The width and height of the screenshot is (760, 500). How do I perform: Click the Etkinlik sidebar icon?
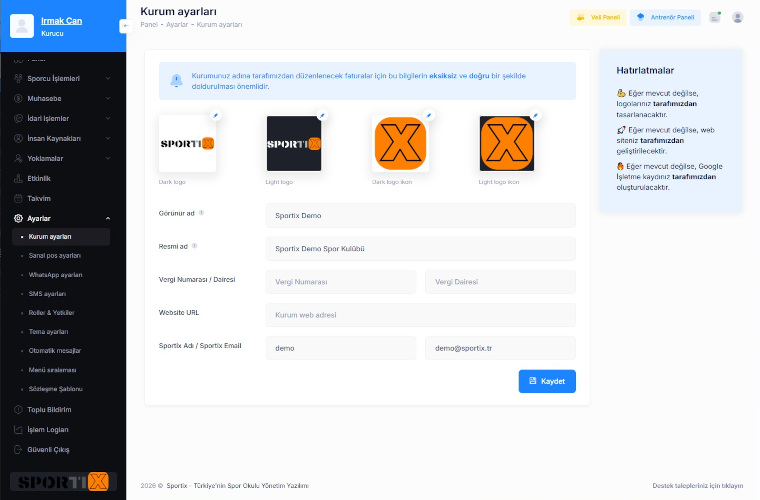tap(18, 178)
